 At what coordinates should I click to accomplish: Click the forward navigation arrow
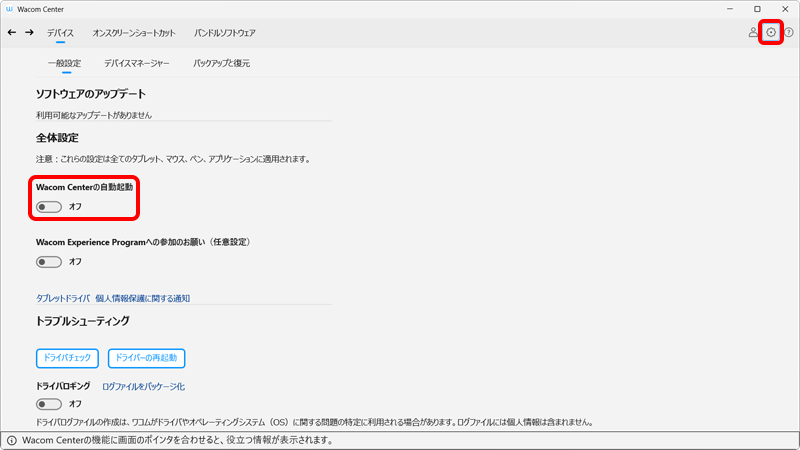[29, 33]
